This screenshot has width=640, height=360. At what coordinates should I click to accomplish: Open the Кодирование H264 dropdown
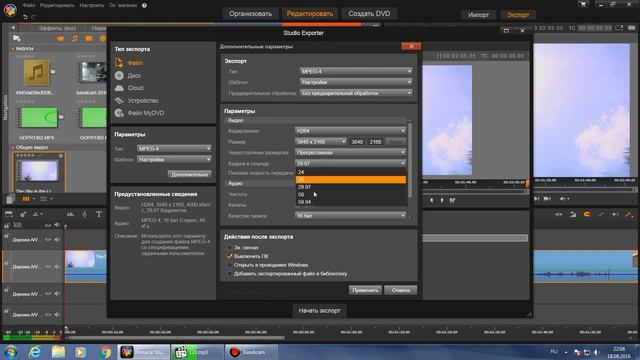coord(350,131)
